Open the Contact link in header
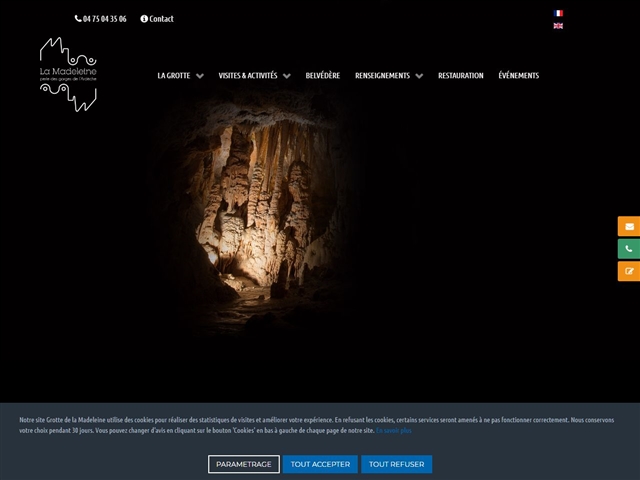 click(x=157, y=19)
